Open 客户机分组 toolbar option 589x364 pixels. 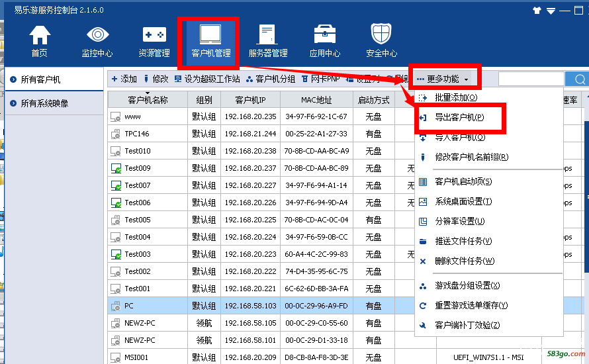(271, 79)
